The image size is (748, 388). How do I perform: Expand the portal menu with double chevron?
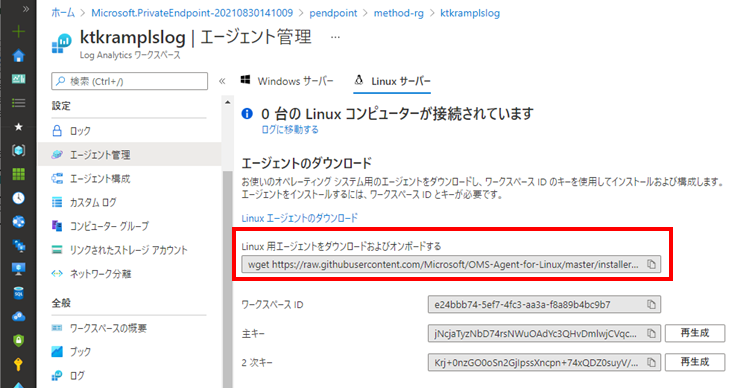(26, 9)
